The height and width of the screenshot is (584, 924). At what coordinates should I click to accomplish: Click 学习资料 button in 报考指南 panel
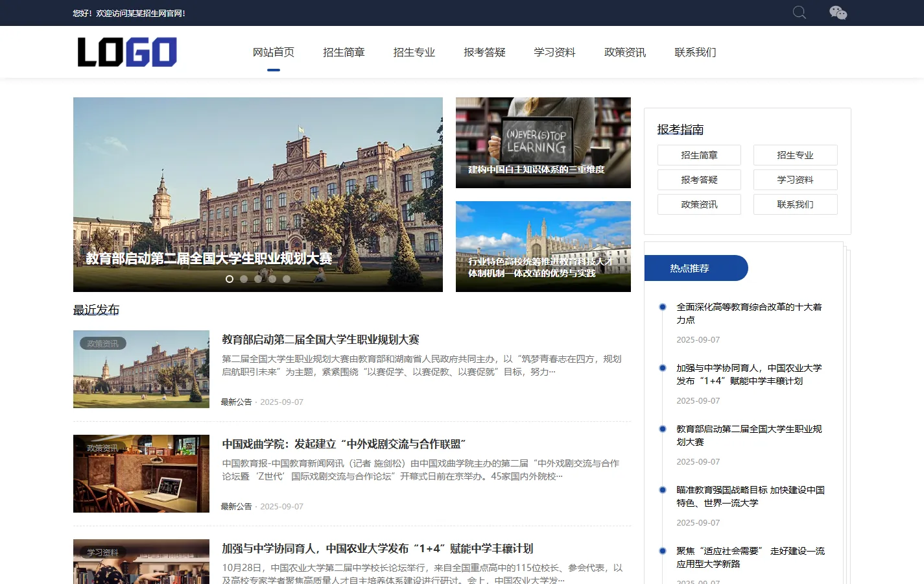pos(795,180)
